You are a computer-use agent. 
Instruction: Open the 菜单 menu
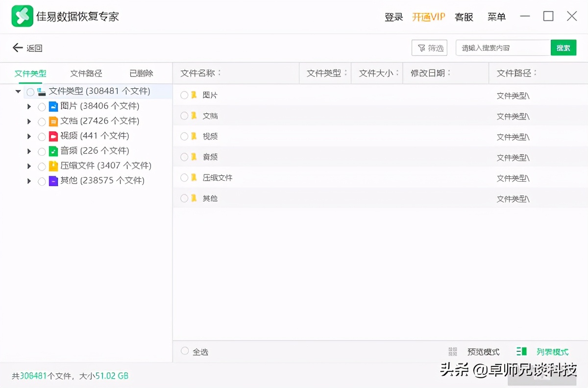pyautogui.click(x=496, y=16)
